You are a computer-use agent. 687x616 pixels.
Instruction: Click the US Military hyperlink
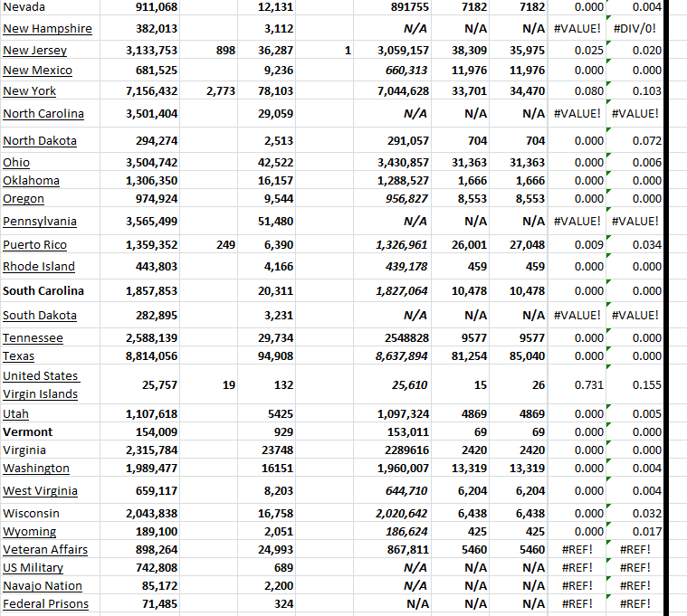click(33, 568)
